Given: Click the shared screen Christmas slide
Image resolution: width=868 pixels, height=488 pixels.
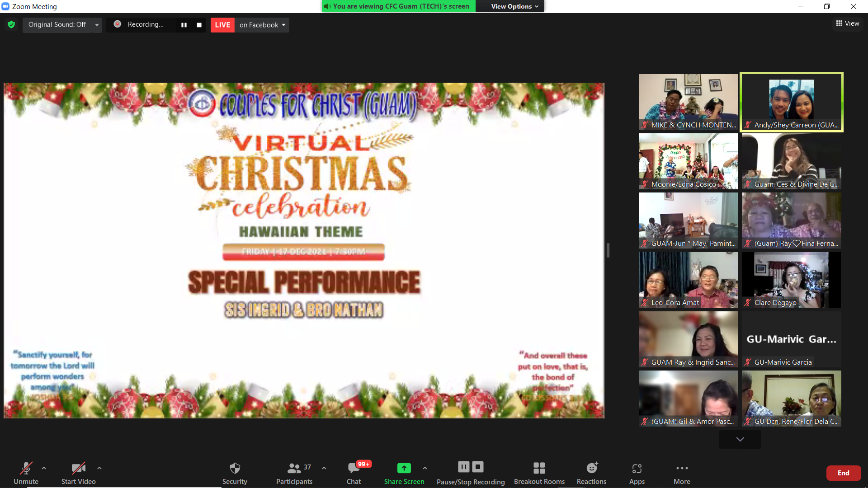Looking at the screenshot, I should click(304, 250).
